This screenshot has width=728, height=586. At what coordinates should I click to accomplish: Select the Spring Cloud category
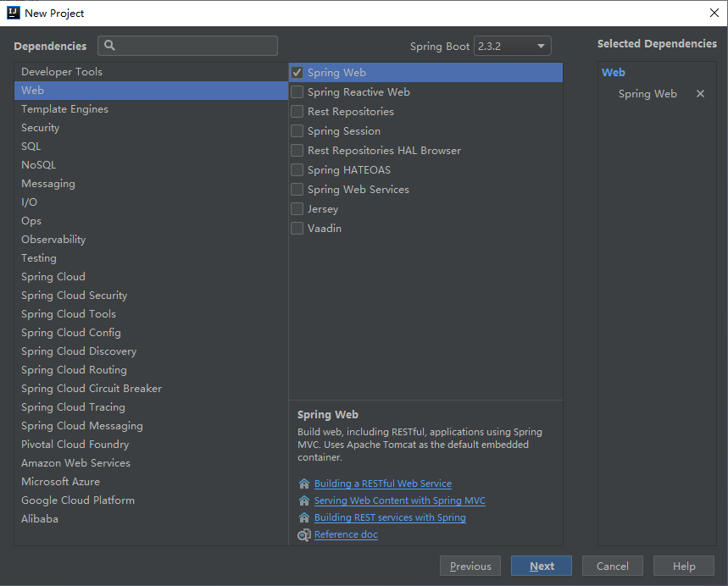pos(152,277)
